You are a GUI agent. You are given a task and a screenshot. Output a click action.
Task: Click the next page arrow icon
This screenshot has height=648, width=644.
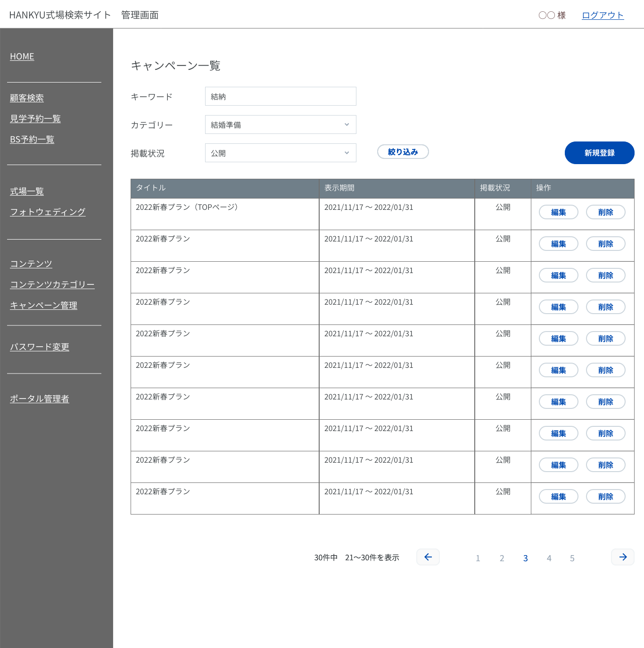(623, 557)
